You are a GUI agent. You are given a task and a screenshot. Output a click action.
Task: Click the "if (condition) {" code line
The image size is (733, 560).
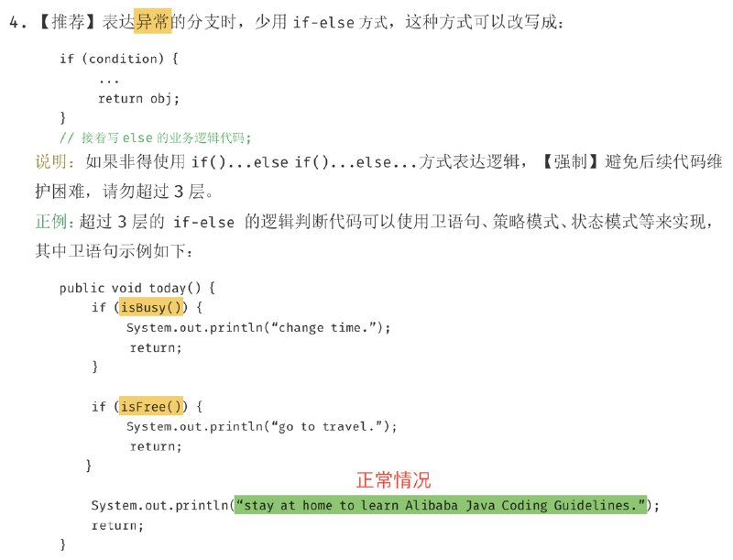[118, 59]
